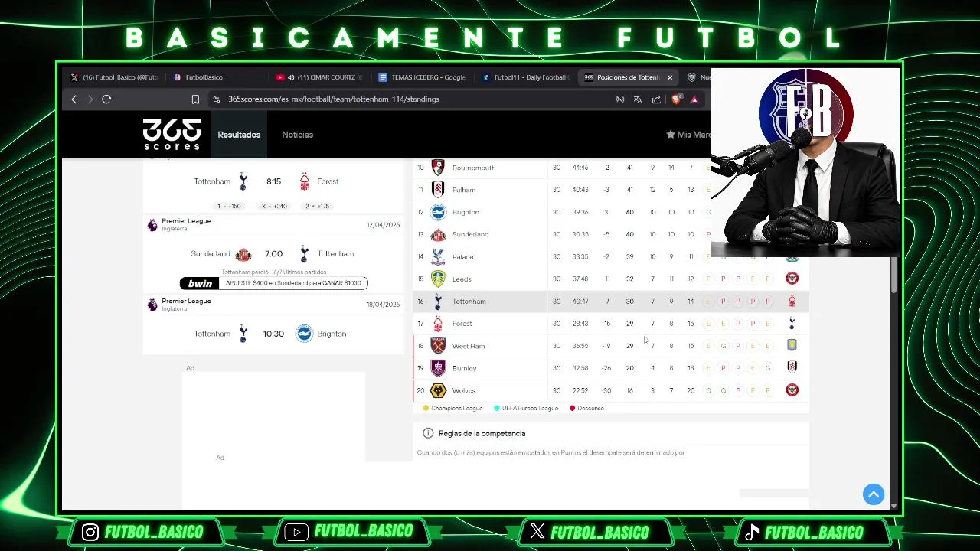The image size is (980, 551).
Task: Click the scroll-to-top blue arrow button
Action: click(874, 494)
